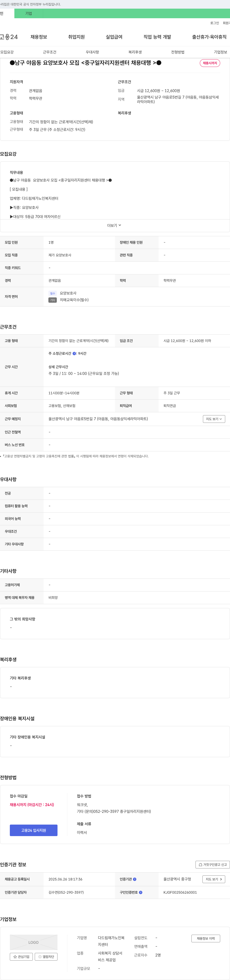The height and width of the screenshot is (980, 230).
Task: Open 지도 보기 for 인증기관
Action: click(214, 879)
